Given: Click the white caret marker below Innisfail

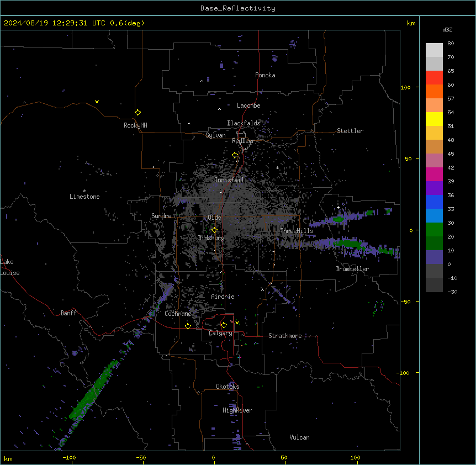Looking at the screenshot, I should click(221, 192).
